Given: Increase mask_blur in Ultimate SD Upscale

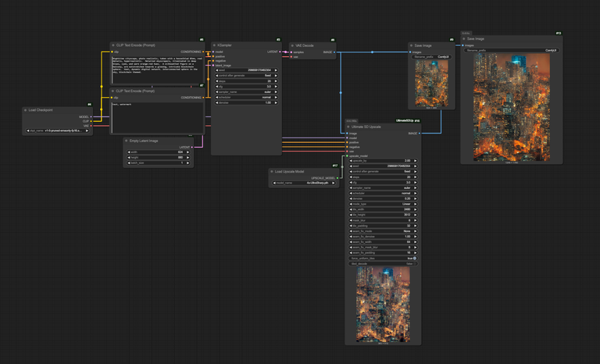Looking at the screenshot, I should 415,220.
